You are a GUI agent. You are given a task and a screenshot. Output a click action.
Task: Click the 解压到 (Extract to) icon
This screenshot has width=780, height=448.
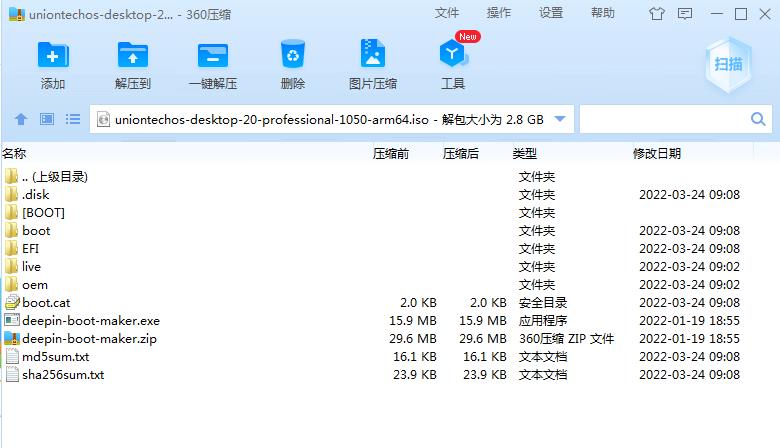tap(133, 55)
